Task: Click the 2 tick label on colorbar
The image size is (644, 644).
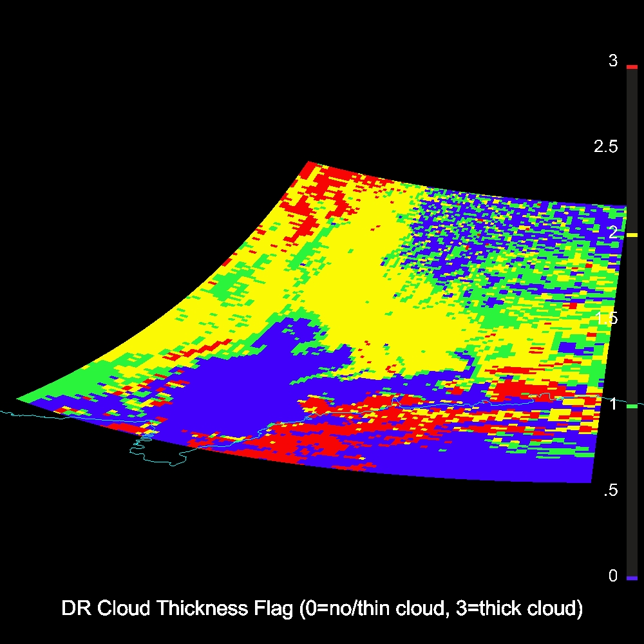Action: (613, 232)
